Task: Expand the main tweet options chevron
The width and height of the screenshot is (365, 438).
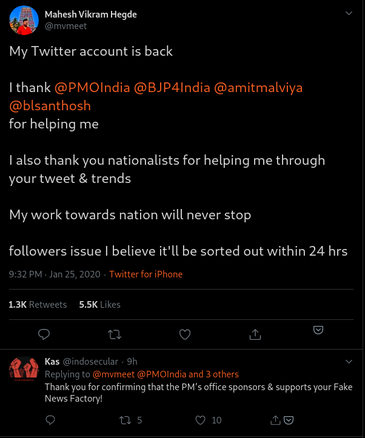Action: (x=349, y=13)
